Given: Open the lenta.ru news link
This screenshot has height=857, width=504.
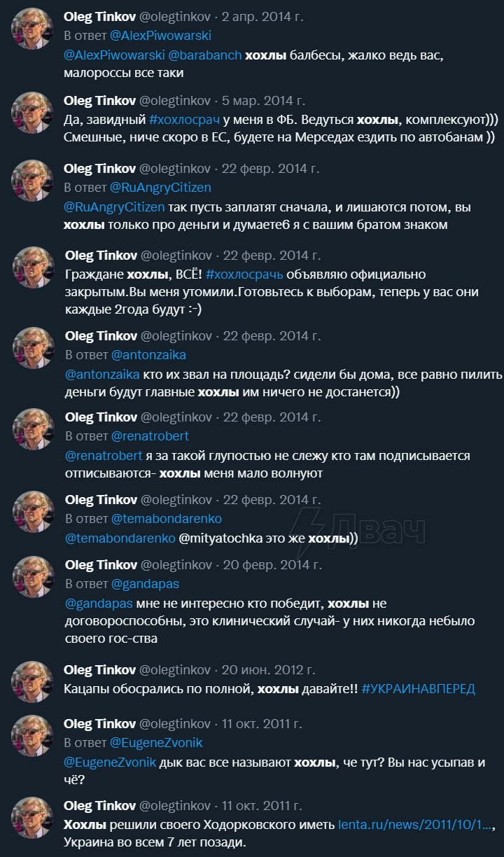Looking at the screenshot, I should (416, 825).
